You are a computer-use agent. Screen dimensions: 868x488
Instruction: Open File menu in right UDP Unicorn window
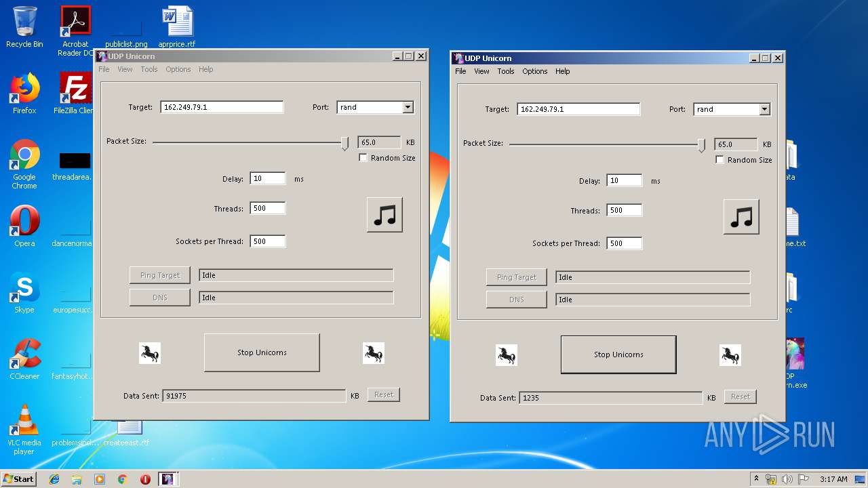point(460,71)
